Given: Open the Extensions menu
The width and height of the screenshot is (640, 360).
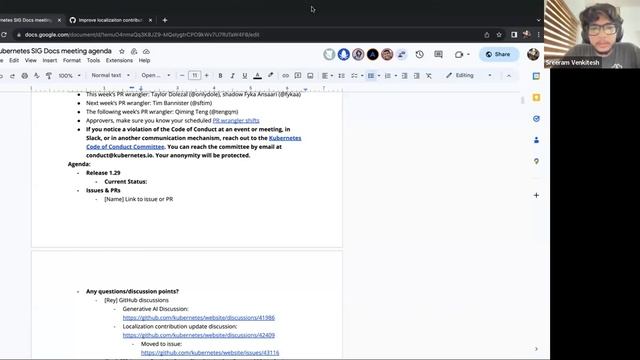Looking at the screenshot, I should (119, 60).
